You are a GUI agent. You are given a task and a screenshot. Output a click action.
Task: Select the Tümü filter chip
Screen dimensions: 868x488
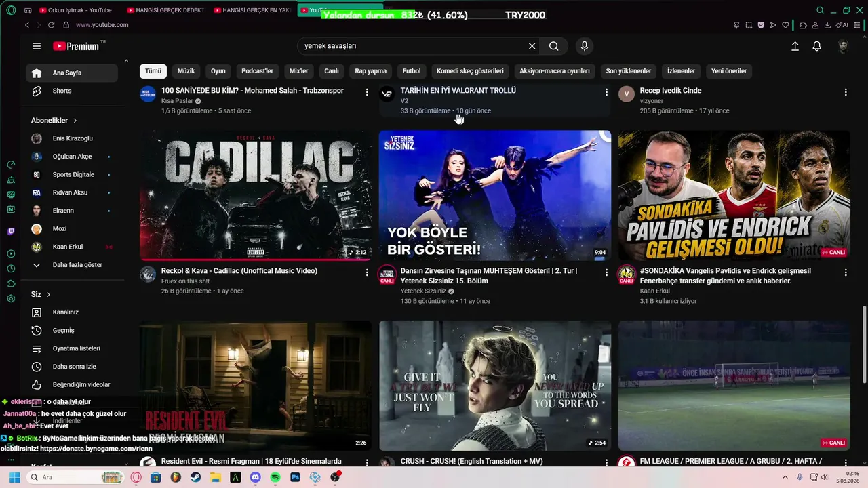coord(153,71)
